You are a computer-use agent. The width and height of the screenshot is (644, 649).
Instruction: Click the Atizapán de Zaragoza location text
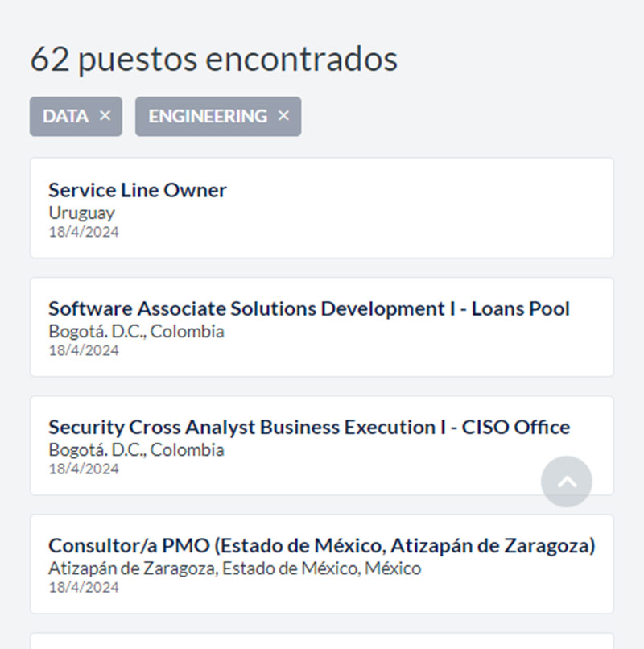coord(233,568)
